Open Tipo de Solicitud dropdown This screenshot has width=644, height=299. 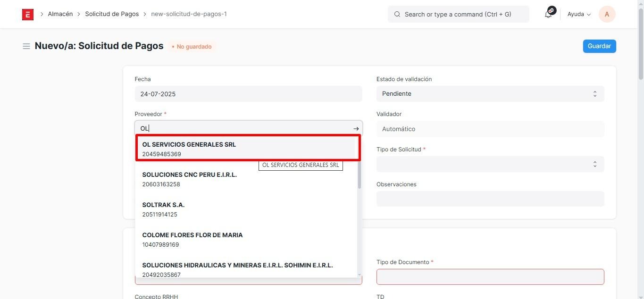click(x=490, y=164)
